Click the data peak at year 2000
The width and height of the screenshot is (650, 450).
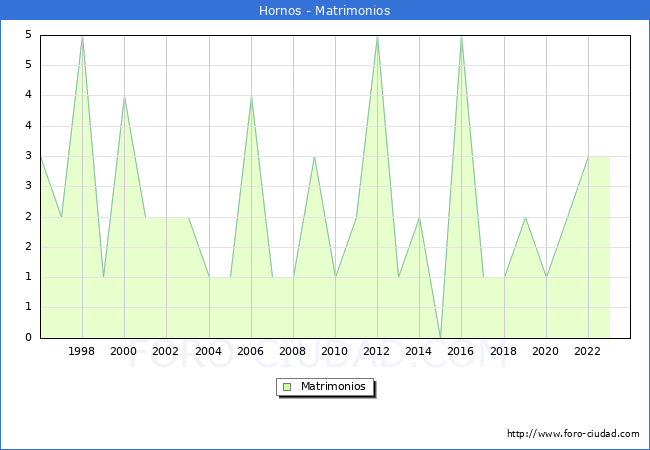click(x=124, y=97)
